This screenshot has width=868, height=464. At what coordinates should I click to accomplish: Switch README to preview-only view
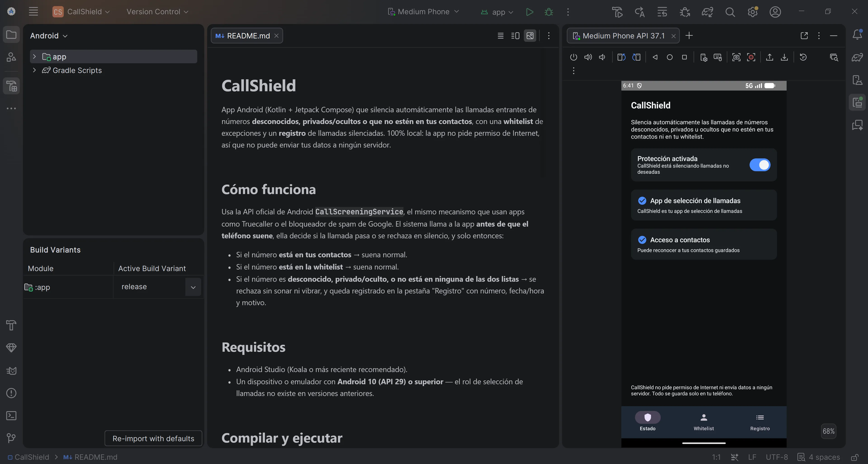[x=530, y=36]
